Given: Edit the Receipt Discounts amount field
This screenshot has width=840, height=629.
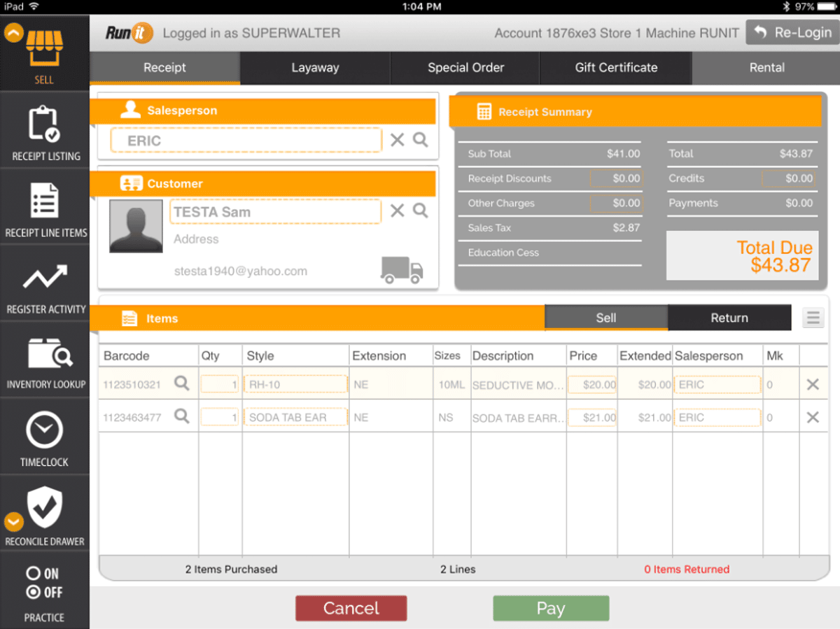Looking at the screenshot, I should click(616, 178).
